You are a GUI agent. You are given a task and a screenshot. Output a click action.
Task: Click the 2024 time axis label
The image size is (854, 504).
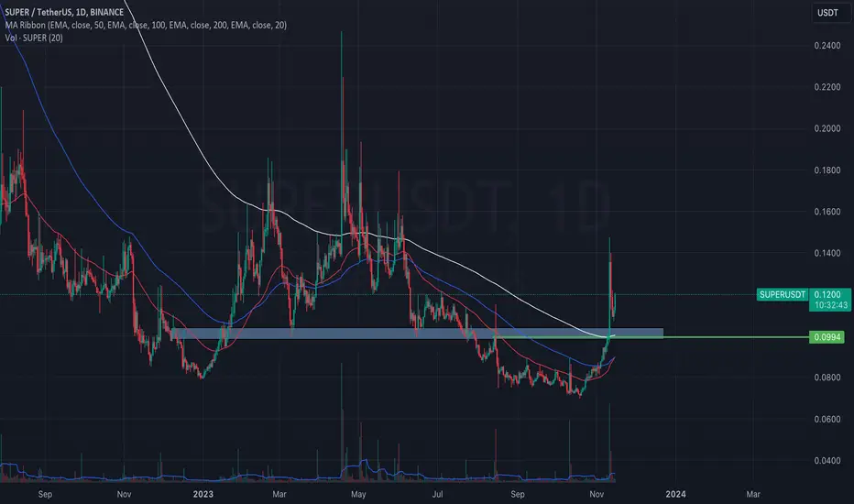(675, 494)
